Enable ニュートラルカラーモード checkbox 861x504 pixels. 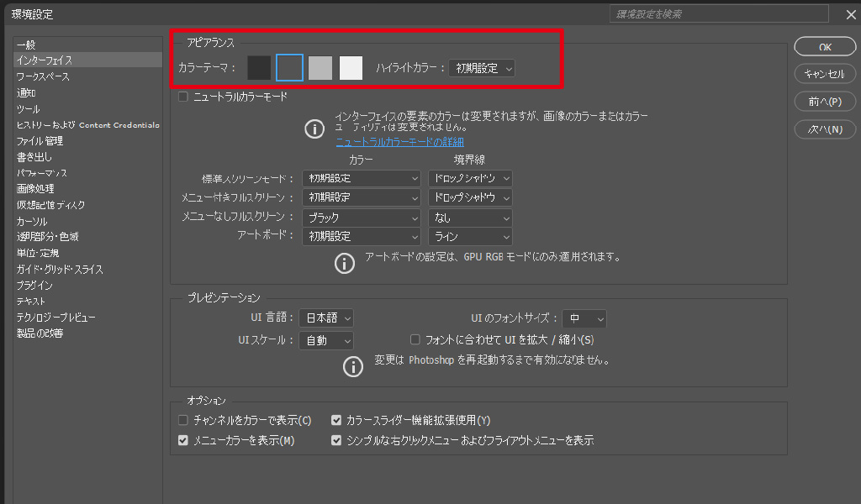pyautogui.click(x=183, y=97)
